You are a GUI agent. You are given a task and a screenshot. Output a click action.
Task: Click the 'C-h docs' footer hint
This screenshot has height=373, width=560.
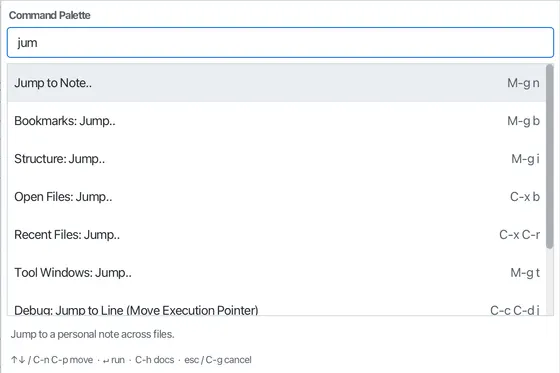[154, 360]
